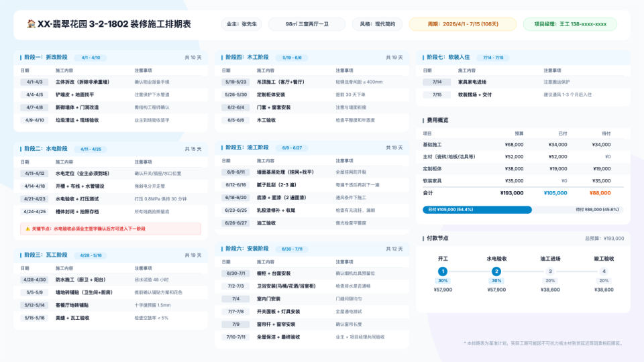Click the 铲墙皮 + 地面找平 task
The height and width of the screenshot is (362, 644).
click(74, 95)
